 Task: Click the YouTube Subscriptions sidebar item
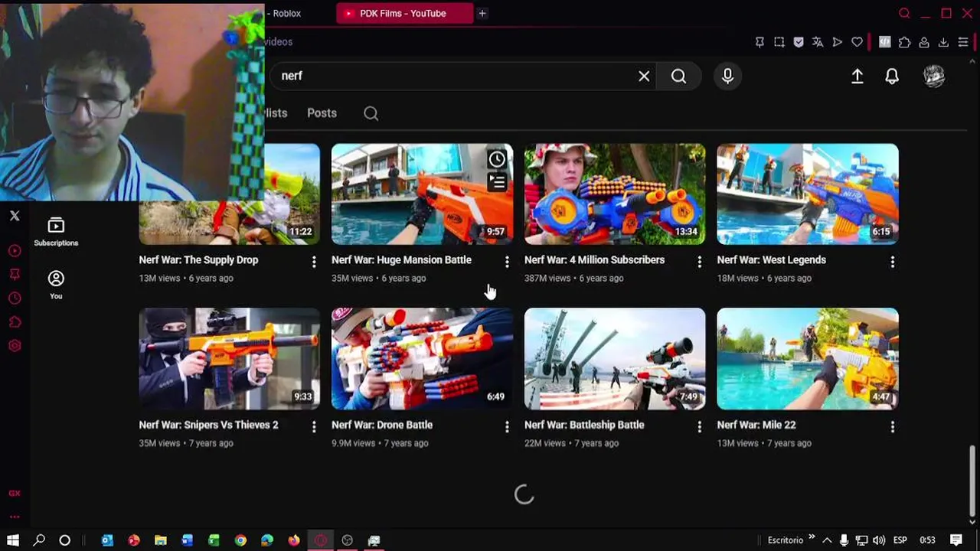click(x=56, y=232)
